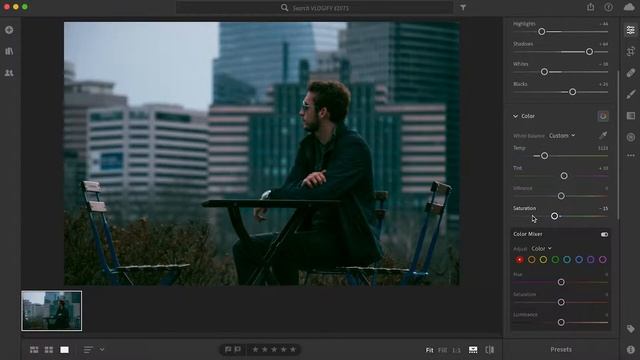Select the filmstrip photo thumbnail
640x360 pixels.
51,311
